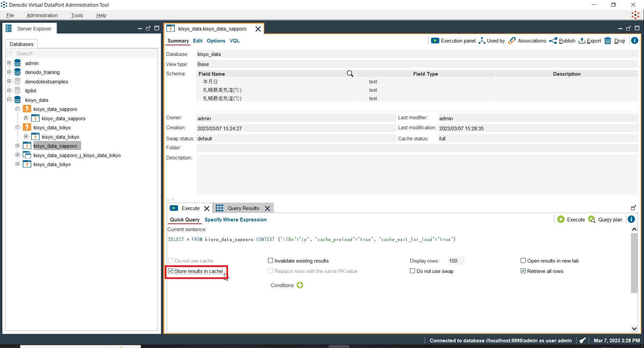
Task: Collapse the kisyo_data database node
Action: click(x=9, y=100)
